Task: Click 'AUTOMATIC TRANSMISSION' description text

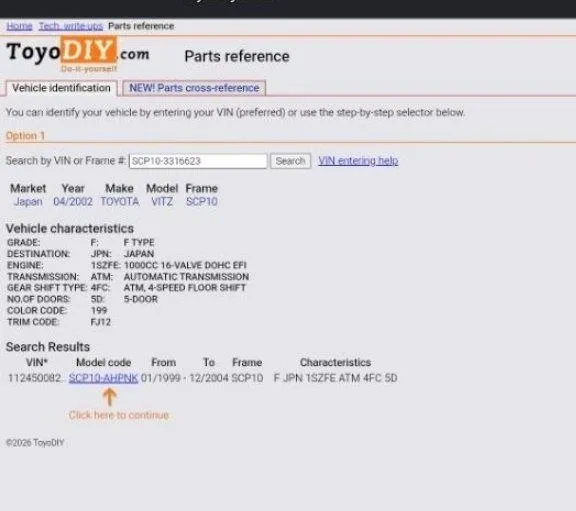Action: pyautogui.click(x=186, y=277)
